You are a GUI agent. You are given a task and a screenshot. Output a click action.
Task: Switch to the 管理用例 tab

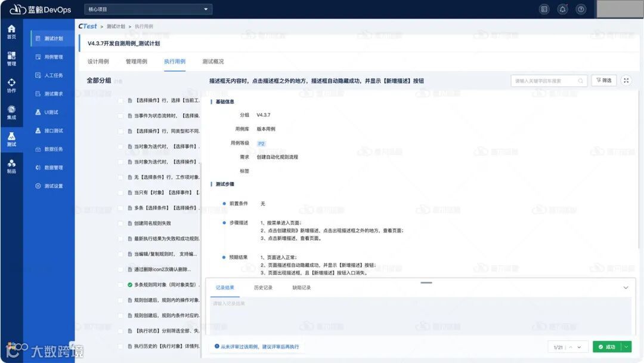point(137,61)
